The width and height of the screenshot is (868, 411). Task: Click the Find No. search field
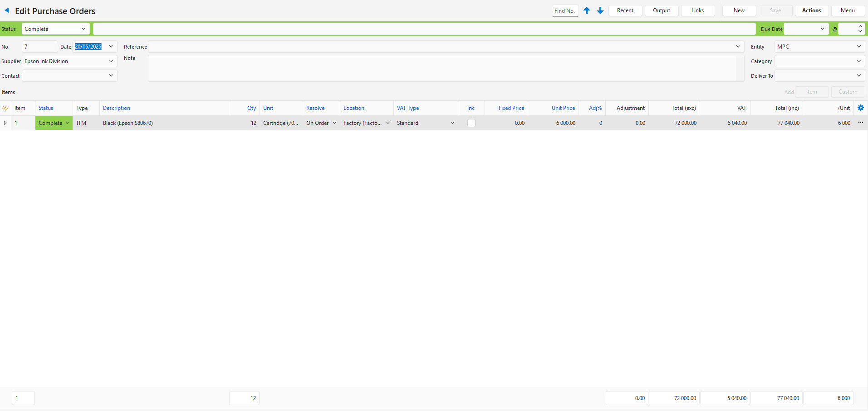[x=564, y=11]
